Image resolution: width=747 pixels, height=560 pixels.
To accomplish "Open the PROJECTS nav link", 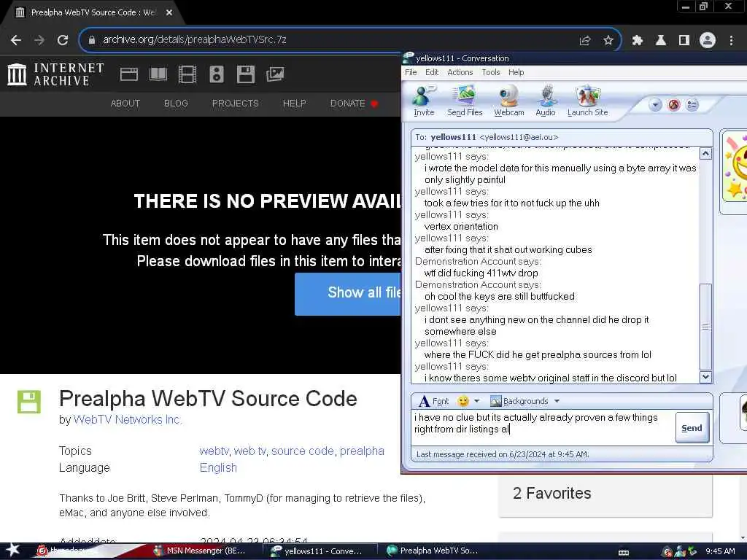I will [236, 104].
